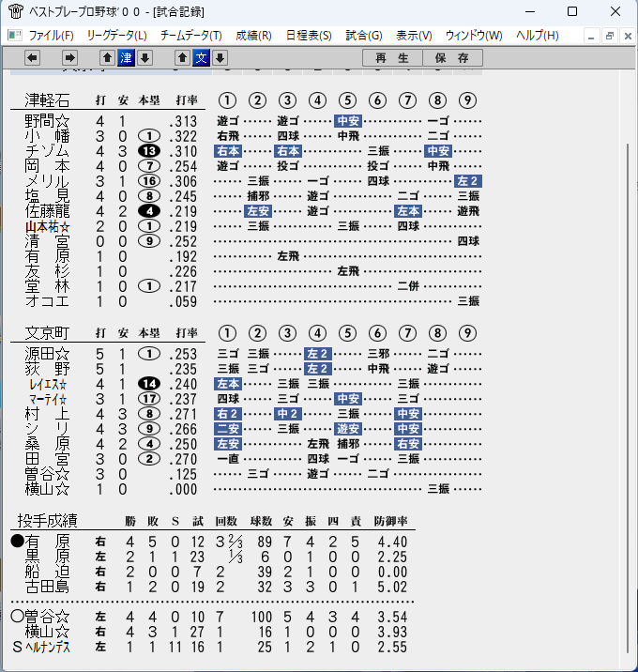This screenshot has height=672, width=638.
Task: Click the left arrow navigation icon
Action: pos(33,58)
